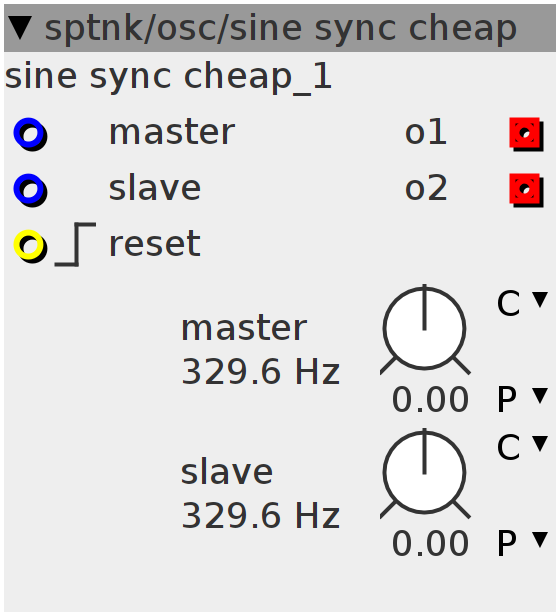Click the yellow reset inlet port
This screenshot has height=616, width=560.
coord(30,246)
